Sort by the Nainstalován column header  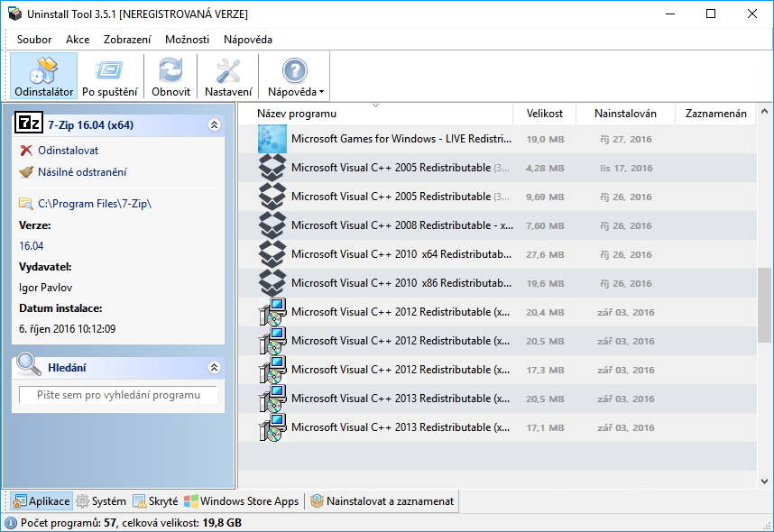(x=625, y=114)
